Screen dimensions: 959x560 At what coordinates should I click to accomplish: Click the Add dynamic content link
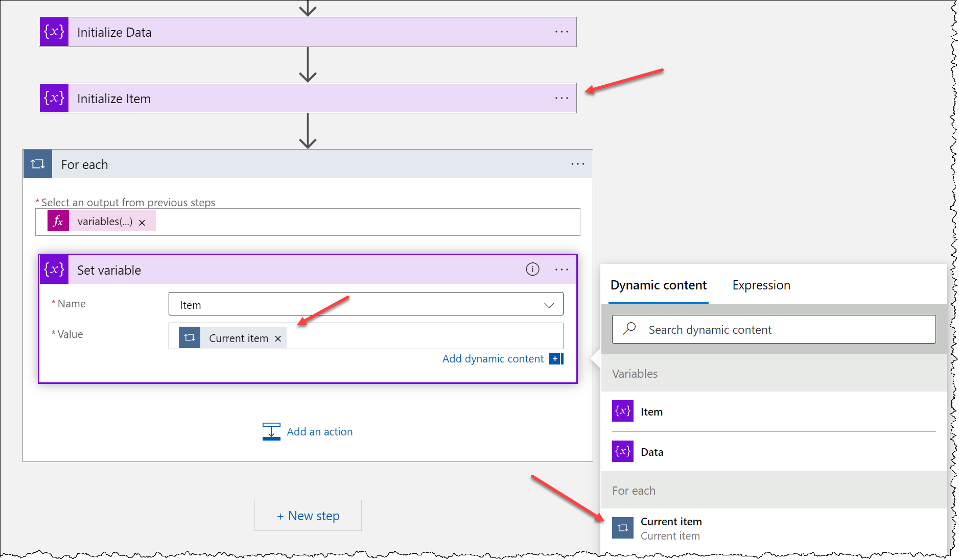493,359
